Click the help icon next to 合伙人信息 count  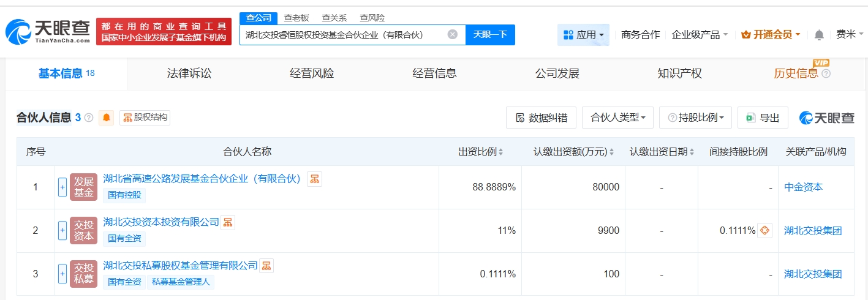point(89,118)
